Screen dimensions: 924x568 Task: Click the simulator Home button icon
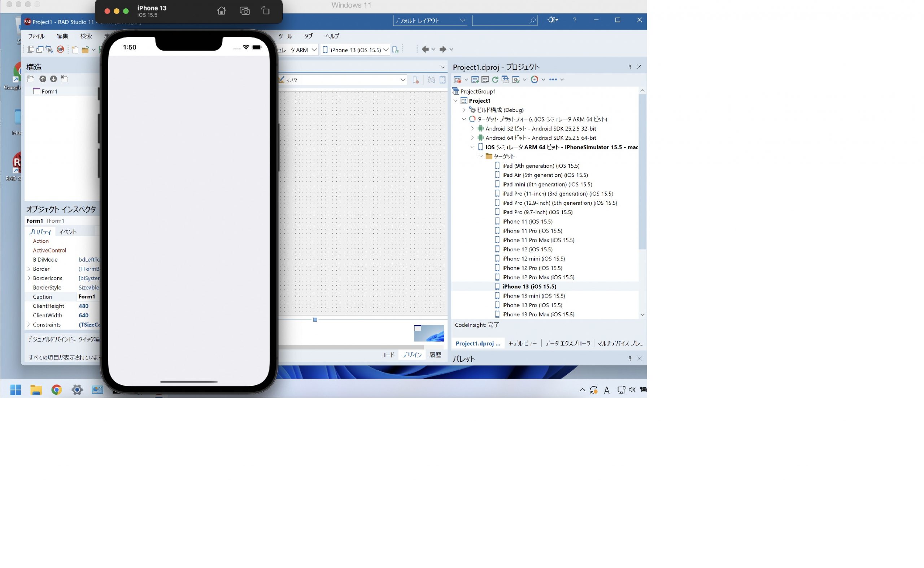point(221,11)
